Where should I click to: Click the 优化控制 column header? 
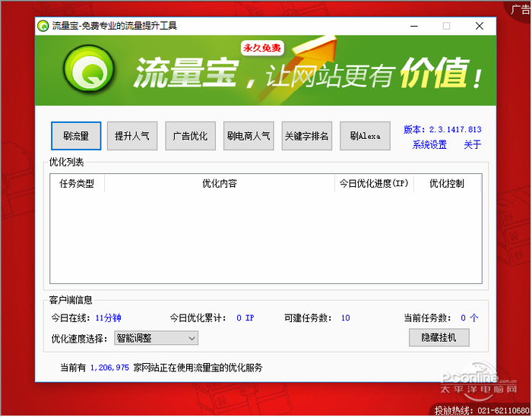click(x=447, y=183)
